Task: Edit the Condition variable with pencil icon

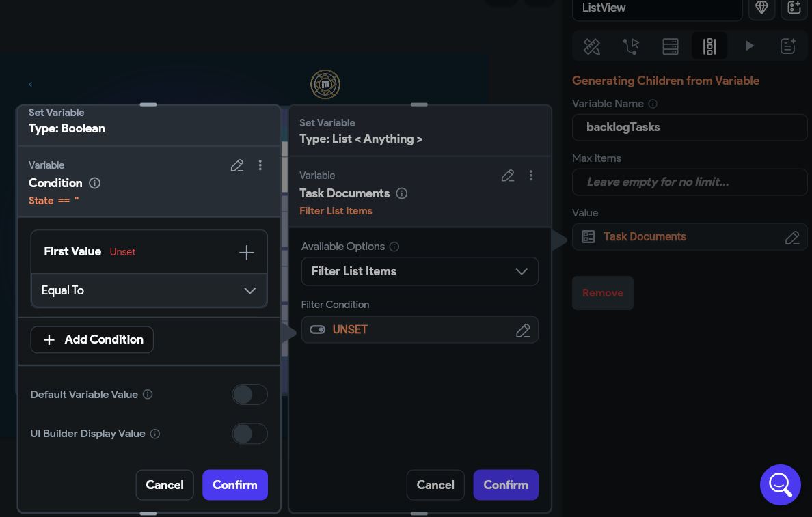Action: click(x=237, y=165)
